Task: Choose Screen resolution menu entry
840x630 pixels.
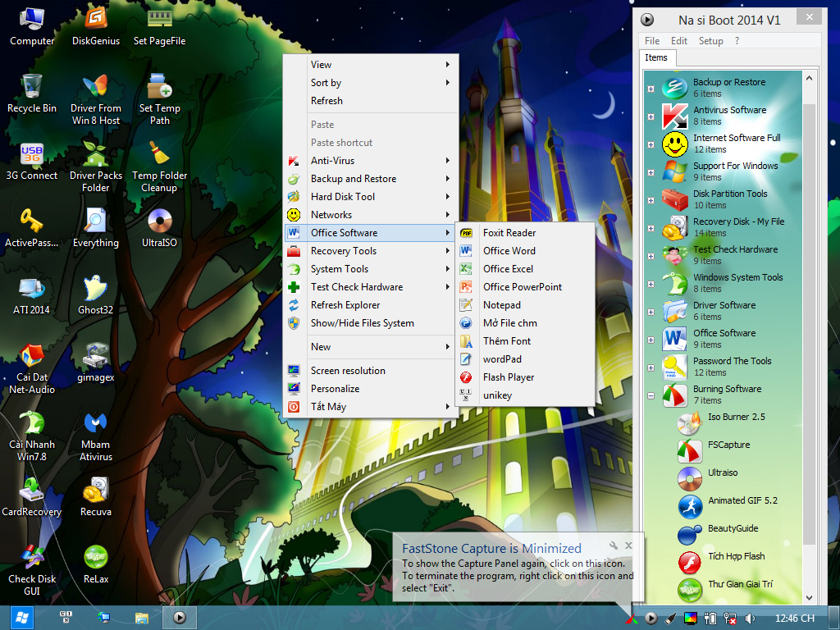Action: tap(371, 371)
